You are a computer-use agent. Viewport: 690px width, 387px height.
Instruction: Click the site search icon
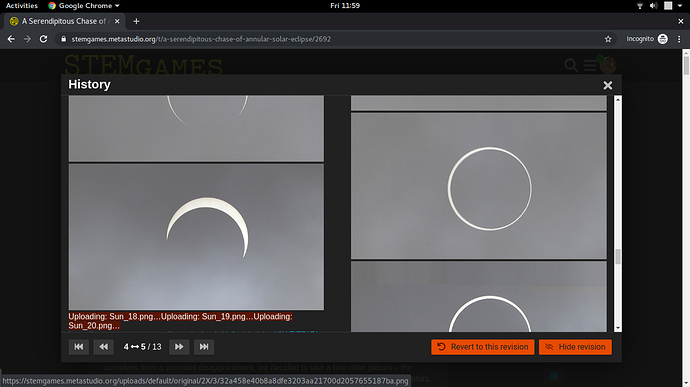pyautogui.click(x=571, y=65)
